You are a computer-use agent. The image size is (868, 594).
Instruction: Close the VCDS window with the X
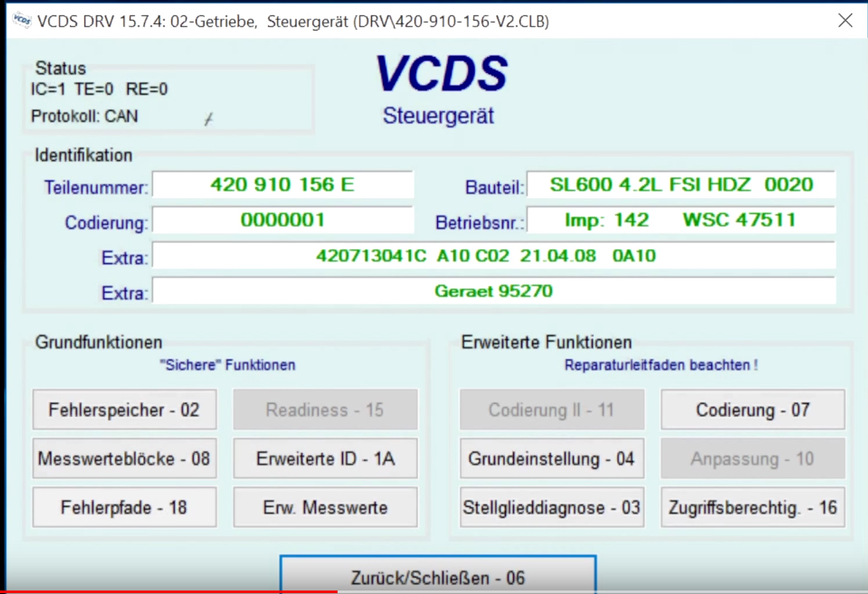845,20
